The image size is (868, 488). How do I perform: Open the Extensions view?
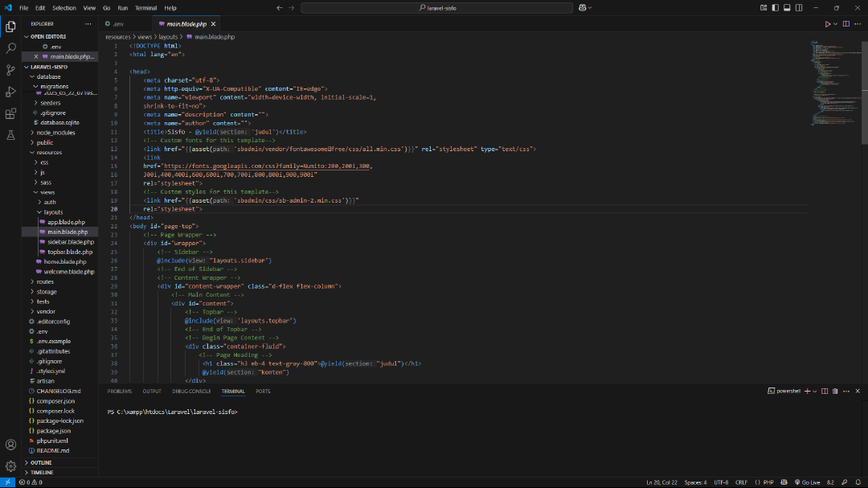[11, 113]
